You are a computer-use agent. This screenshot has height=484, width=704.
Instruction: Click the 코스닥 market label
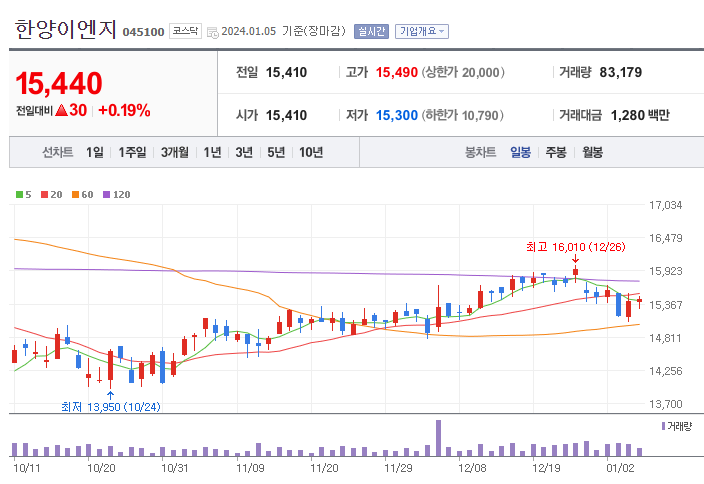(x=185, y=31)
